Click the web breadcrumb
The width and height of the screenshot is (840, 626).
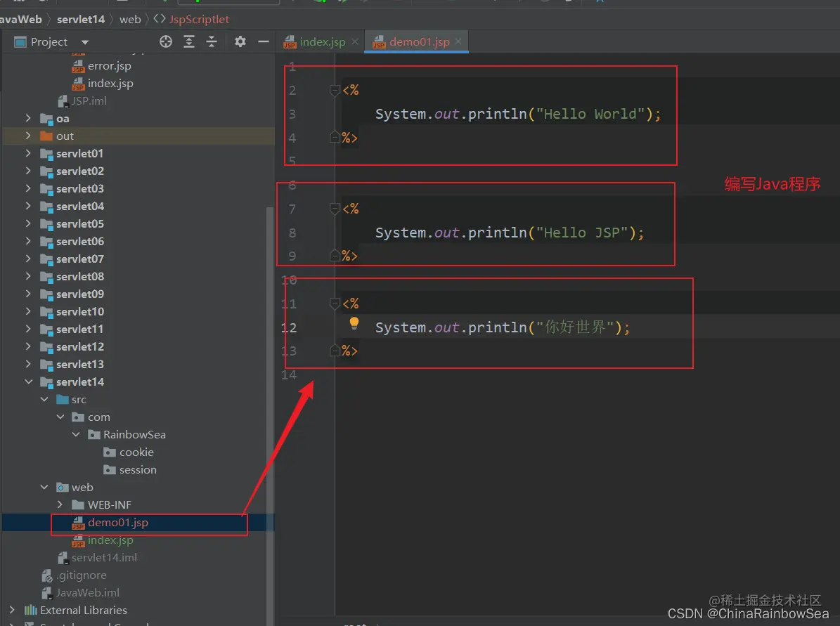coord(130,19)
